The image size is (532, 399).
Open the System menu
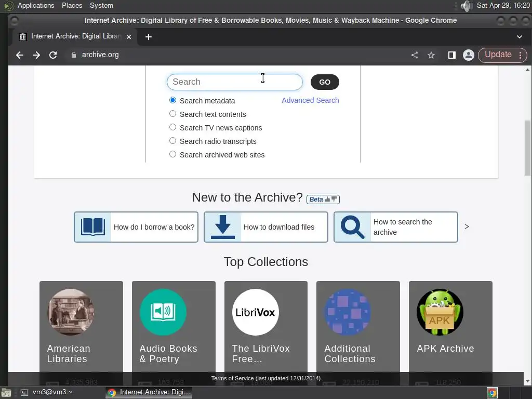[x=101, y=6]
